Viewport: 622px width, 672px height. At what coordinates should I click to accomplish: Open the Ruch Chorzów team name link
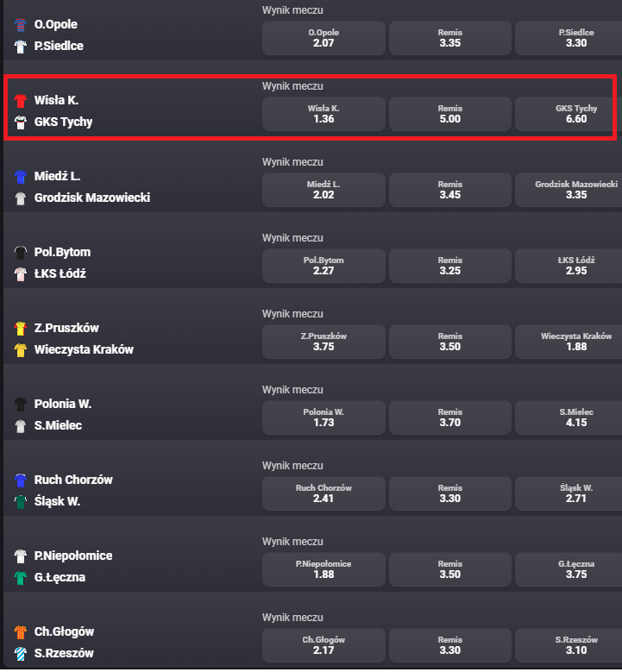[x=73, y=480]
